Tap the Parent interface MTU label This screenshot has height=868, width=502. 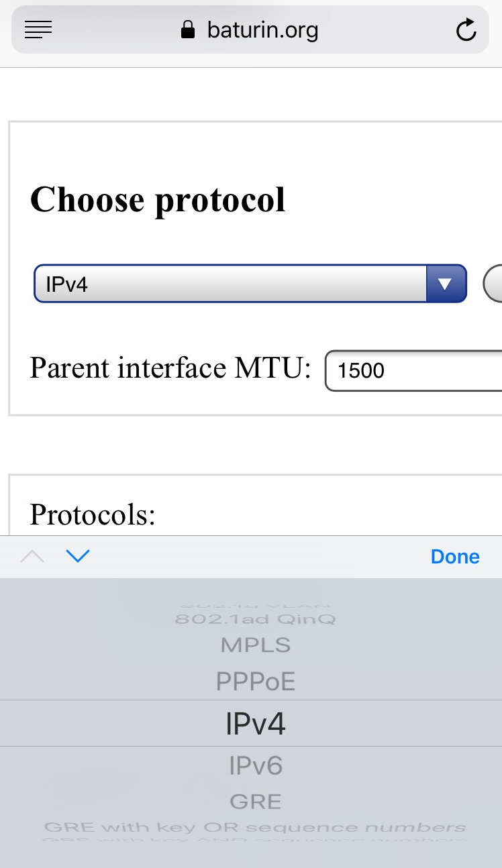click(170, 368)
